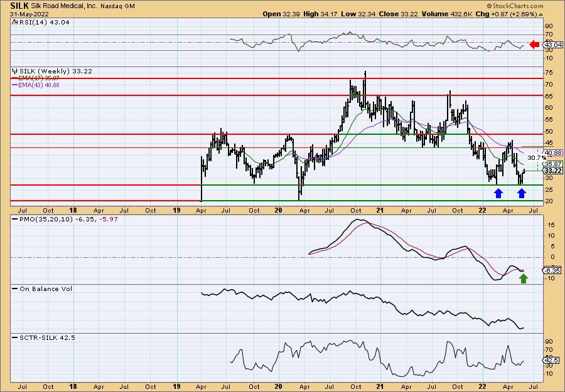Click the SCTR-SILK 42.5 panel label
The width and height of the screenshot is (565, 392).
[x=47, y=337]
